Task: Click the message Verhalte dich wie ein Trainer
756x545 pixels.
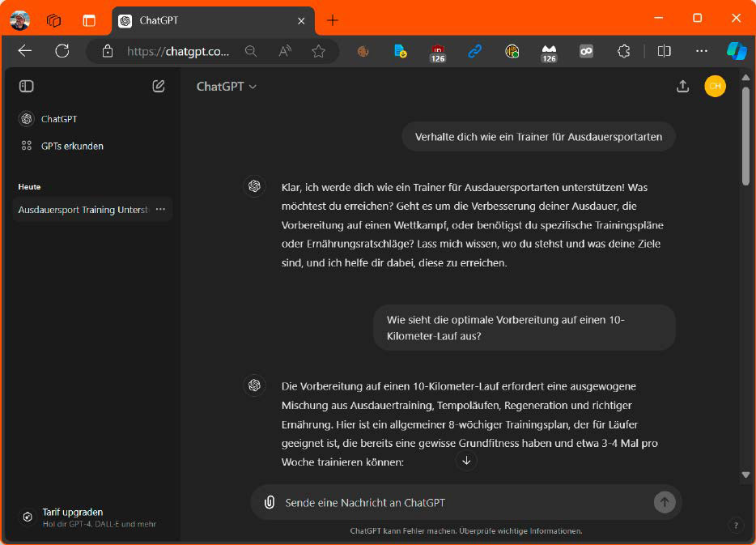Action: 538,137
